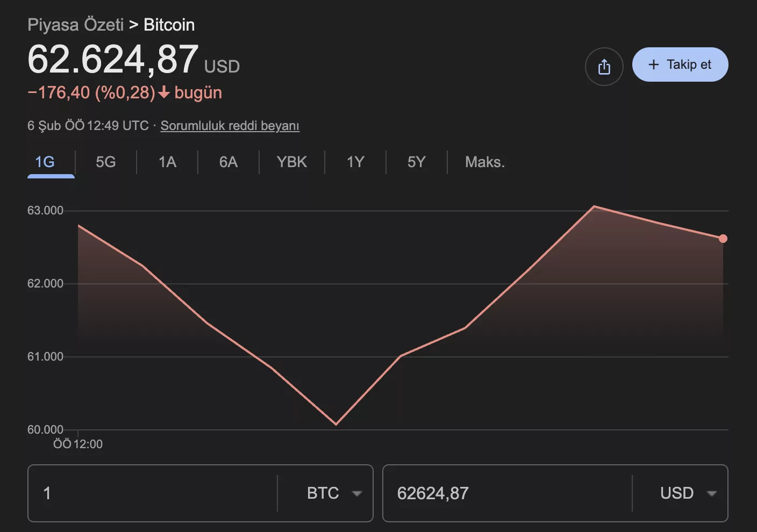Open the Sorumluluk reddi beyanı link
757x532 pixels.
coord(230,125)
